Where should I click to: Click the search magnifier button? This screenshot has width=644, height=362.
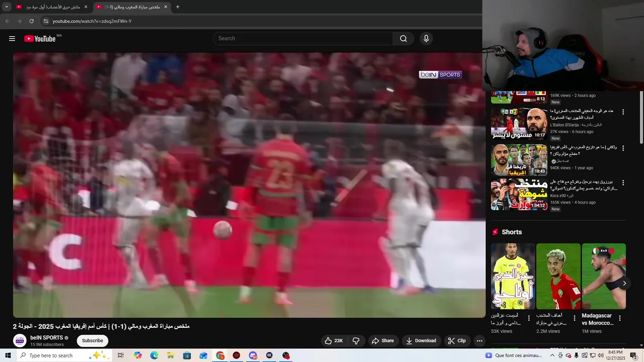403,39
